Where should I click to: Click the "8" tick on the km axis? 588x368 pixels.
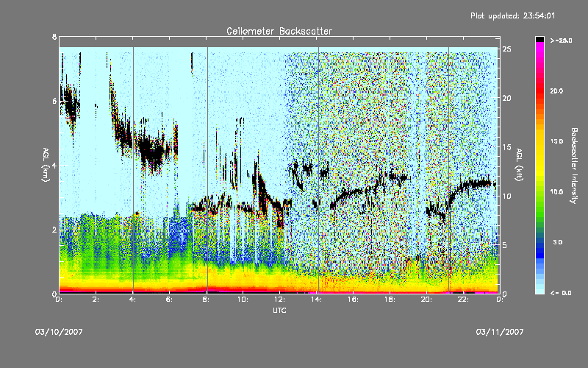click(x=54, y=37)
